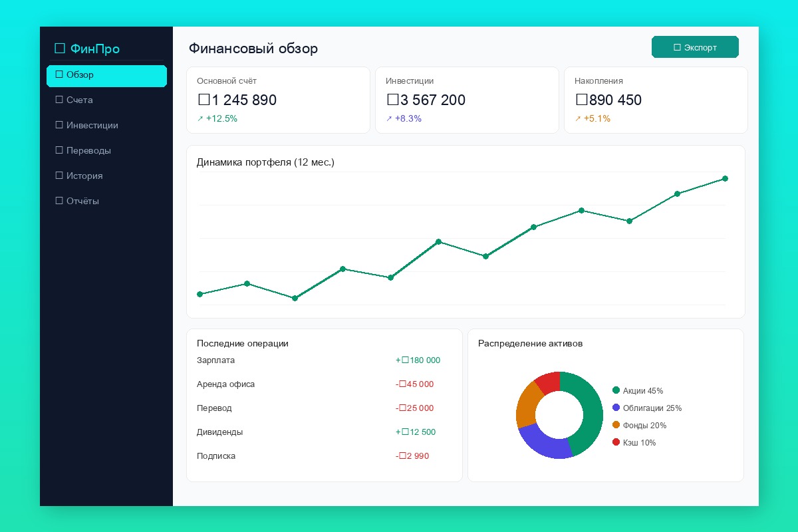Image resolution: width=798 pixels, height=532 pixels.
Task: Select the Подписка transaction entry
Action: pos(325,456)
